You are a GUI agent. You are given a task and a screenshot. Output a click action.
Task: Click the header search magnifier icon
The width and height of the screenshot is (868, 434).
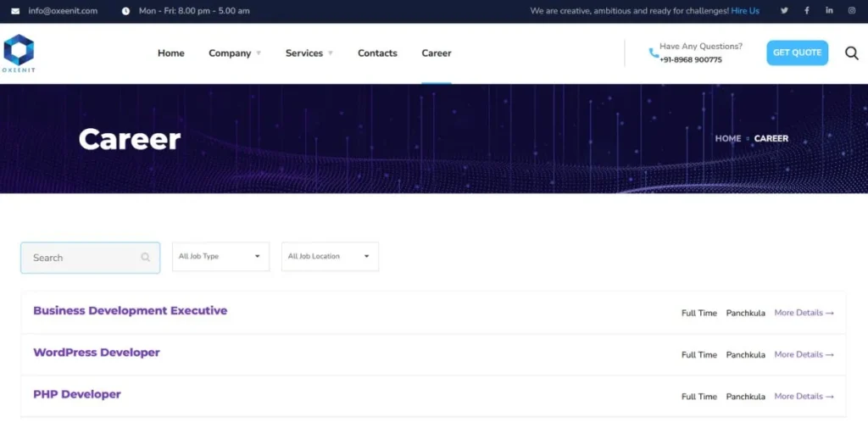852,53
